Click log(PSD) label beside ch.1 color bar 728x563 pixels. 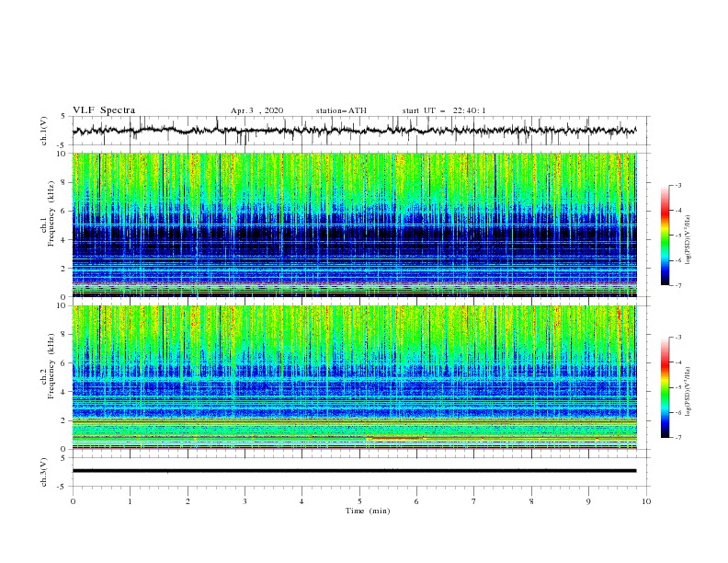point(688,240)
